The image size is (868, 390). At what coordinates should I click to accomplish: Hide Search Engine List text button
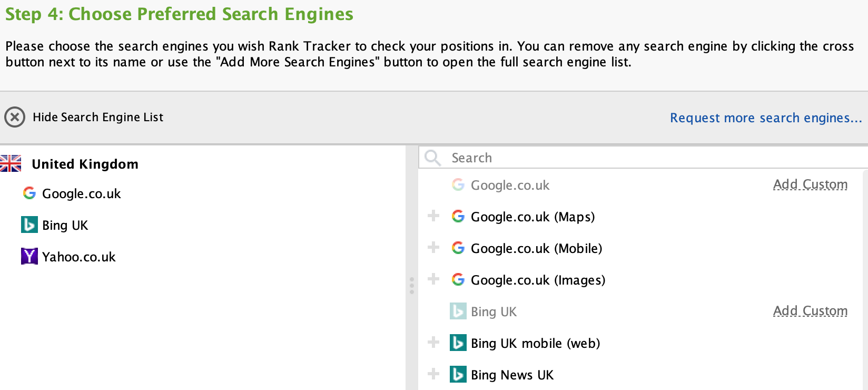click(x=98, y=117)
